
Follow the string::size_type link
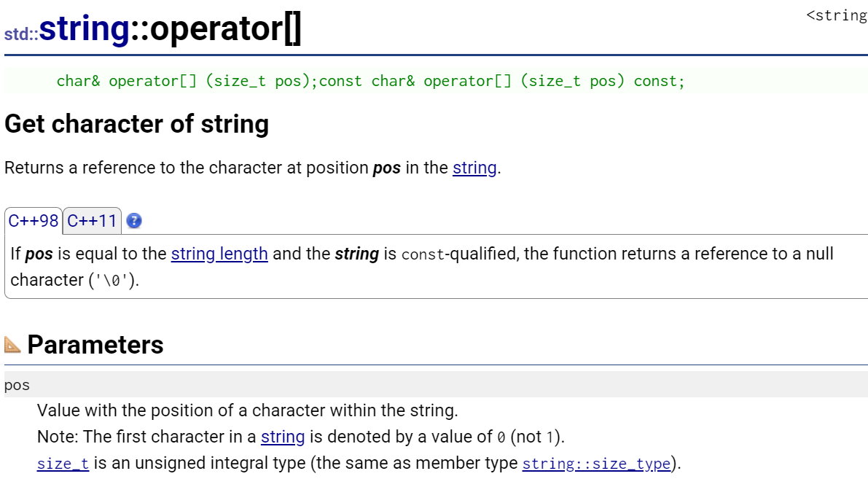tap(596, 463)
